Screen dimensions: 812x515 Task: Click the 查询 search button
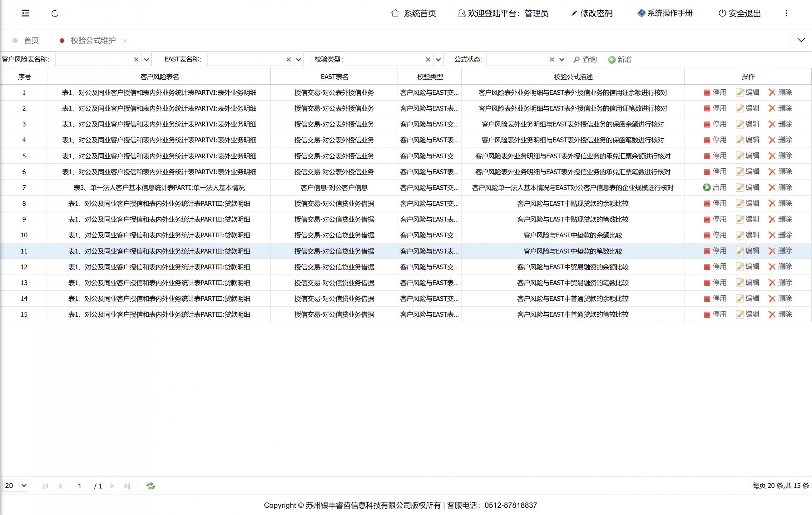585,59
